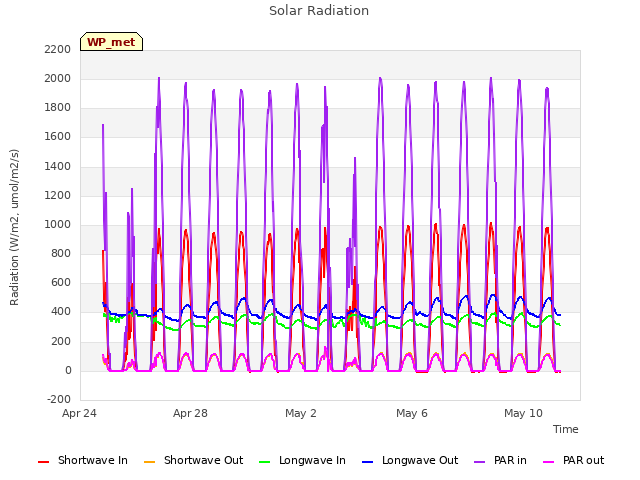Click the May 2 axis tick label
This screenshot has width=640, height=480.
pyautogui.click(x=301, y=413)
